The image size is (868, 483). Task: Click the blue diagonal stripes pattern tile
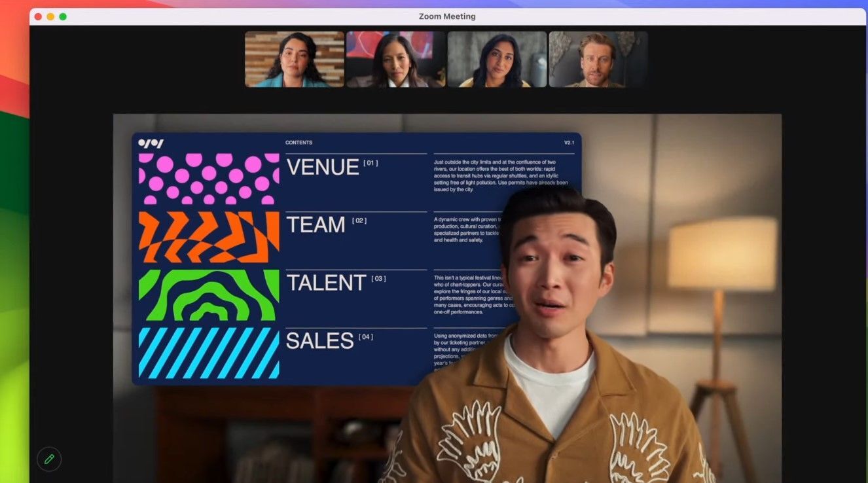point(209,353)
